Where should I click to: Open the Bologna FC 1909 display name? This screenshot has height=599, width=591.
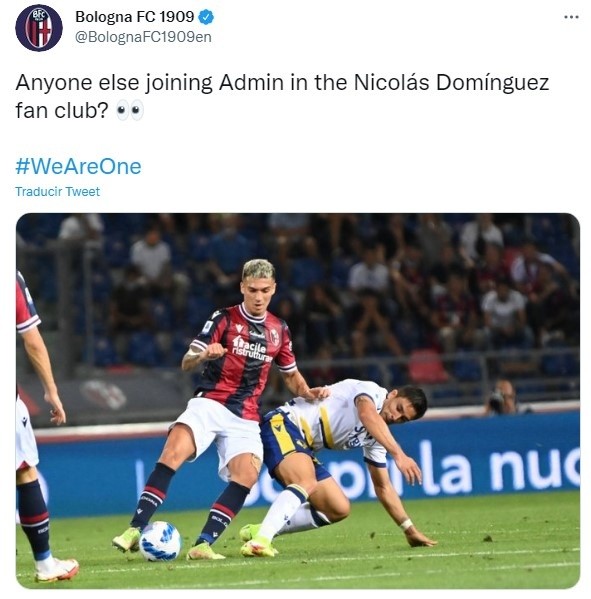(x=135, y=17)
